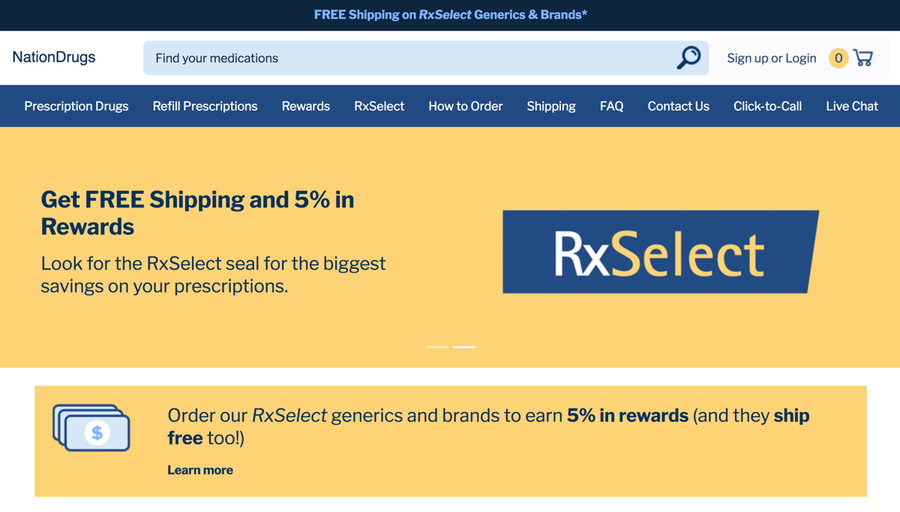View the FAQ page

click(x=611, y=106)
